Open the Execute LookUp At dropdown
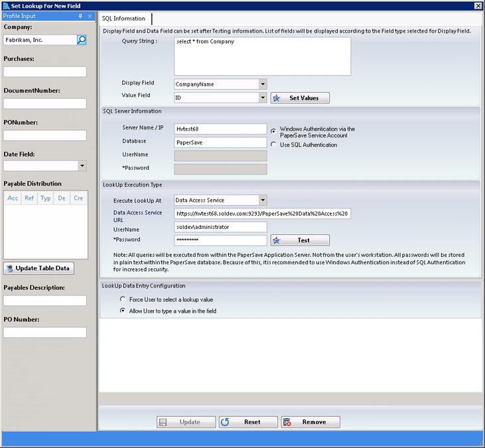This screenshot has width=485, height=448. coord(263,200)
